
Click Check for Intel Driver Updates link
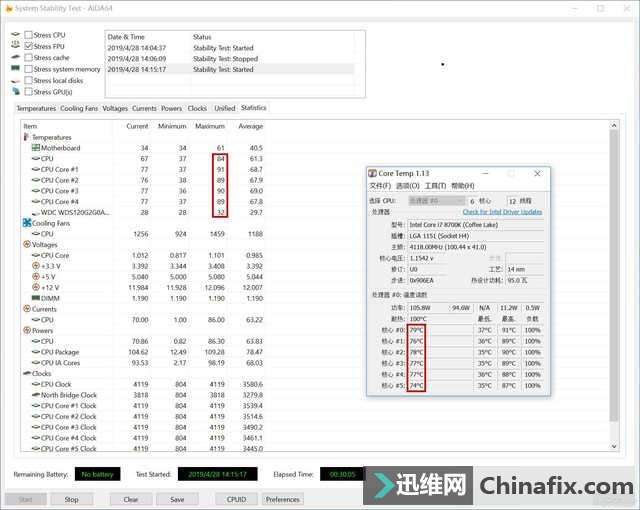coord(502,212)
